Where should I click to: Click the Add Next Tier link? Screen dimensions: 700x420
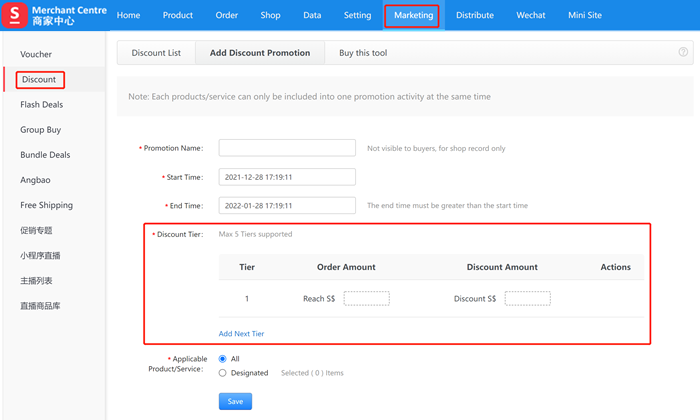242,333
